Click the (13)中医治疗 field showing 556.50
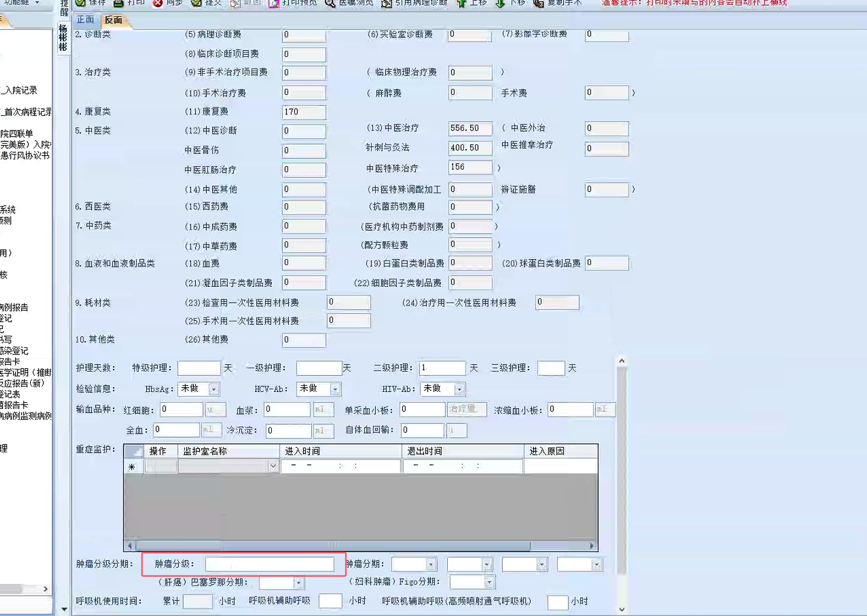 coord(470,129)
